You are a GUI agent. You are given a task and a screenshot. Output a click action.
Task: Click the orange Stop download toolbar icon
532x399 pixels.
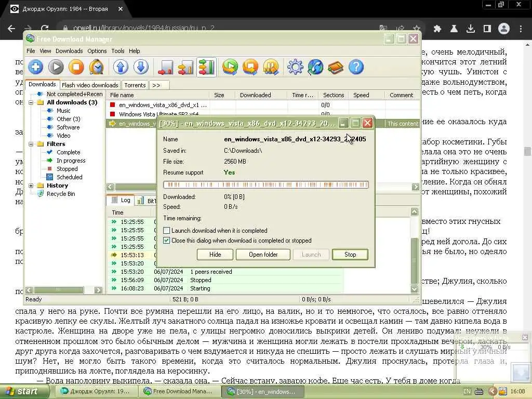coord(76,67)
